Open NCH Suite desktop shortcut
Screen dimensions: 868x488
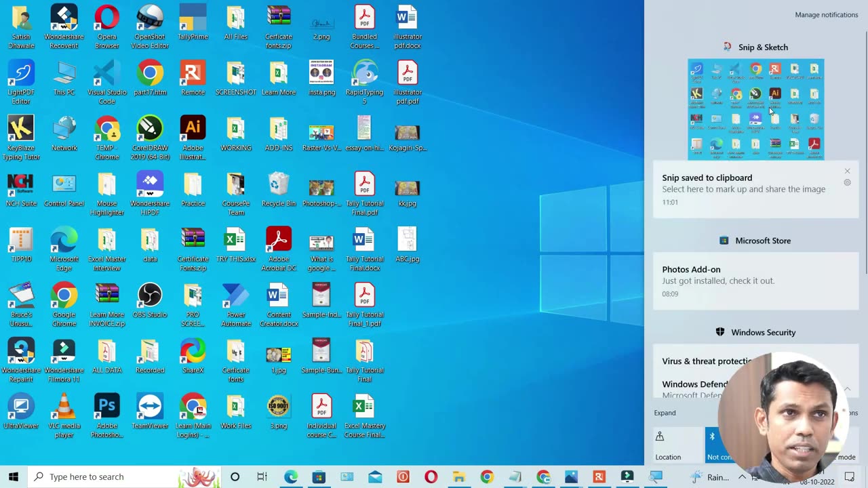pos(21,189)
